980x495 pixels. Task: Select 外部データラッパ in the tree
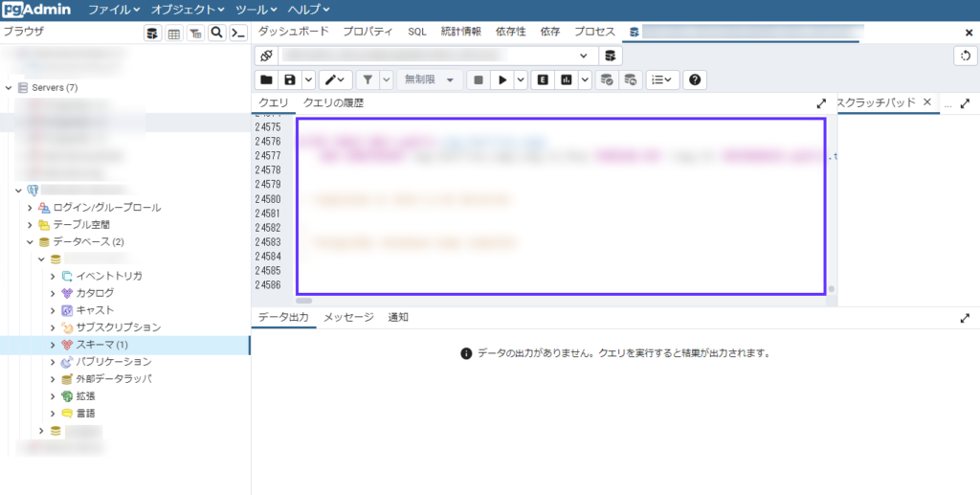[x=114, y=379]
